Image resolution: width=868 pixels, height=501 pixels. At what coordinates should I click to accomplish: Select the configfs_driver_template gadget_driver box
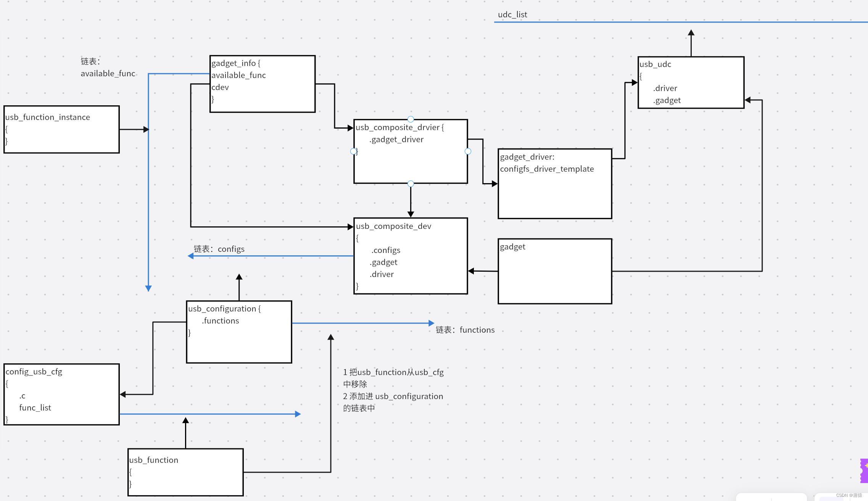(x=555, y=184)
